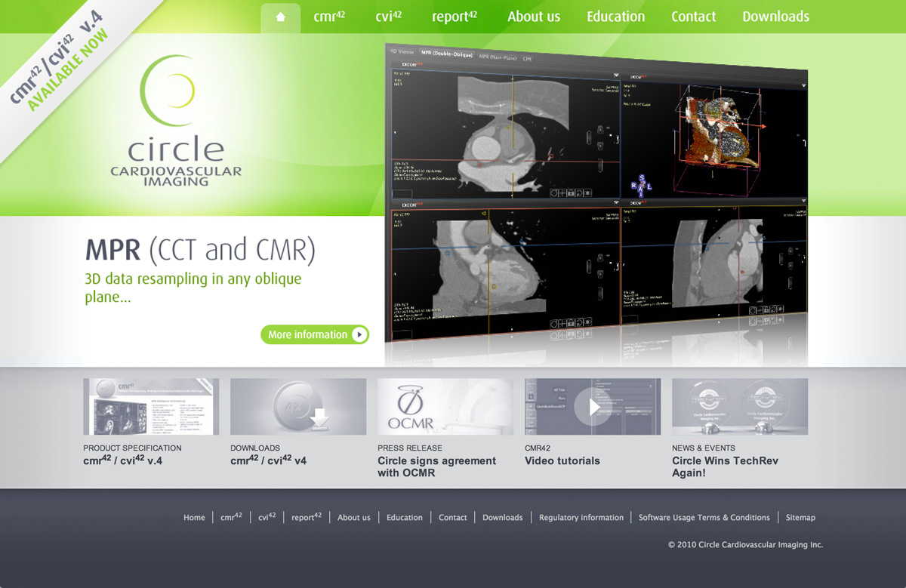Open About us in the top navigation

[534, 17]
